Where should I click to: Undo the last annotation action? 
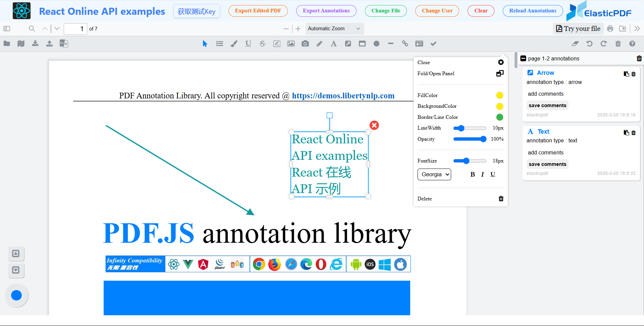589,44
